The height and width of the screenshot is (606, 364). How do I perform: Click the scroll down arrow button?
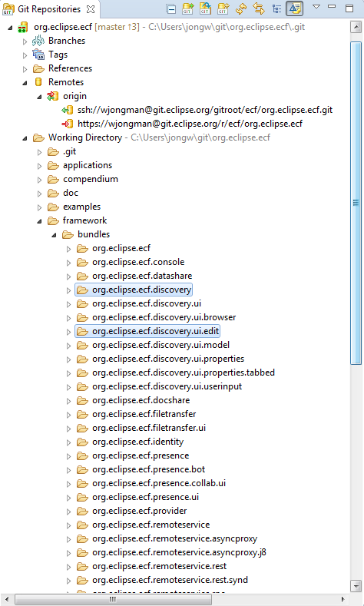tap(356, 586)
